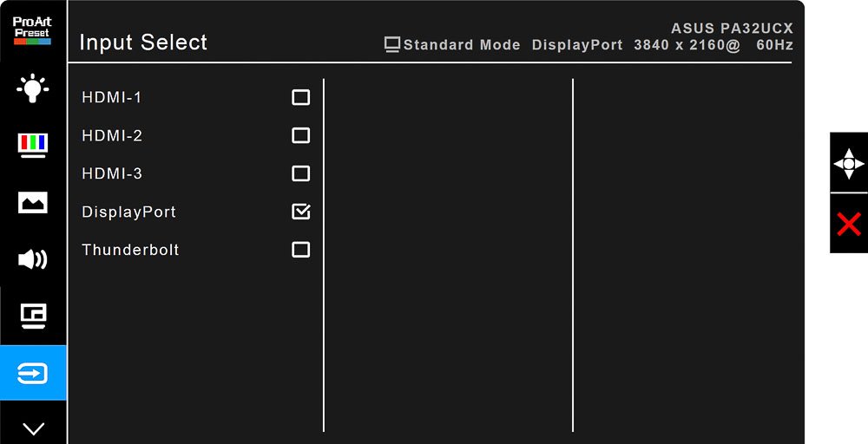Uncheck the DisplayPort checkbox
Screen dimensions: 868x444
click(301, 212)
